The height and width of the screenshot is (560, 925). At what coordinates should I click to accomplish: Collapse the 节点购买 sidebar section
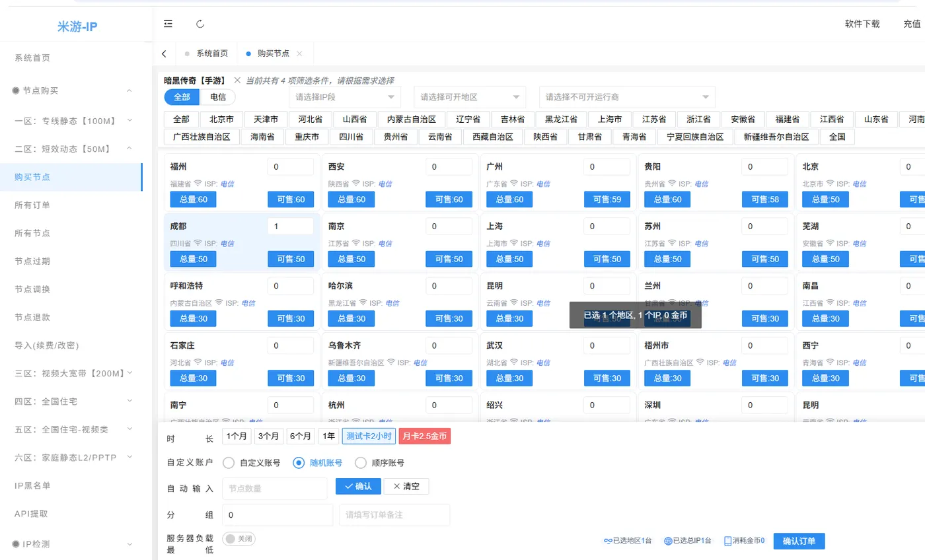(71, 90)
